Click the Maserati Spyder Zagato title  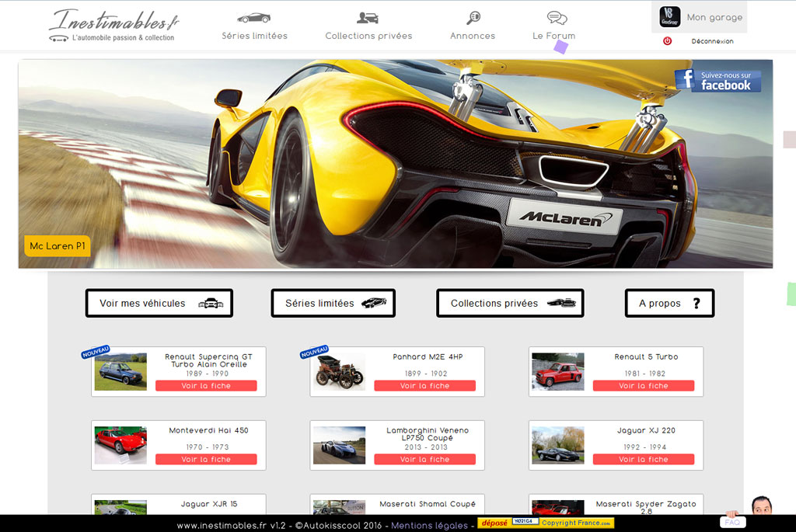pyautogui.click(x=646, y=507)
